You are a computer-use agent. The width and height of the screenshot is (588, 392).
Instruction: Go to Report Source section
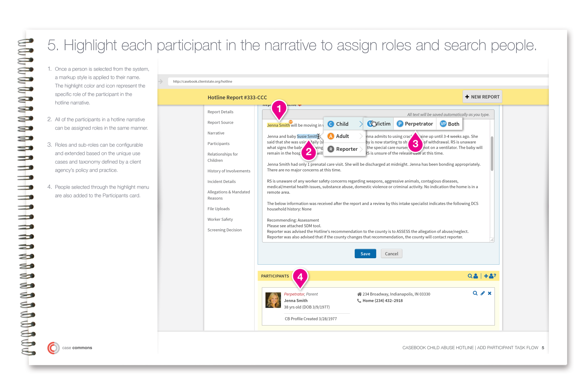220,122
